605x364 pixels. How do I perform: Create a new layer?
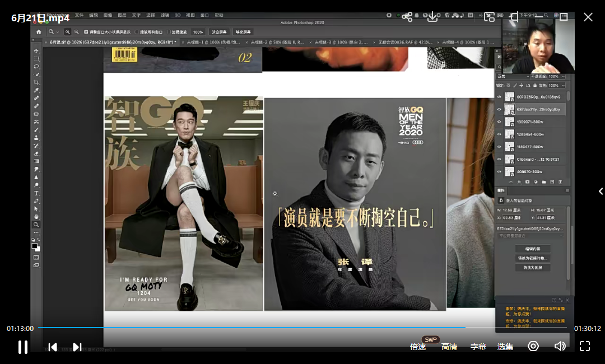point(552,182)
